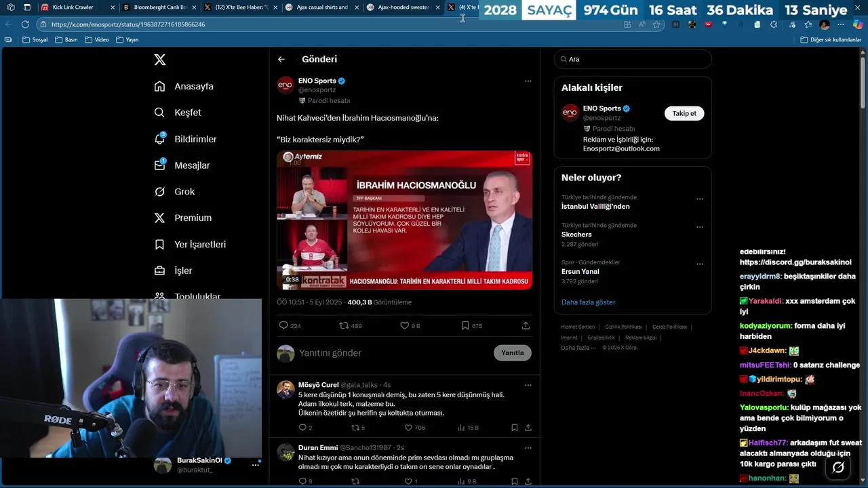The width and height of the screenshot is (868, 488).
Task: Open Basın bookmarks folder
Action: [66, 39]
